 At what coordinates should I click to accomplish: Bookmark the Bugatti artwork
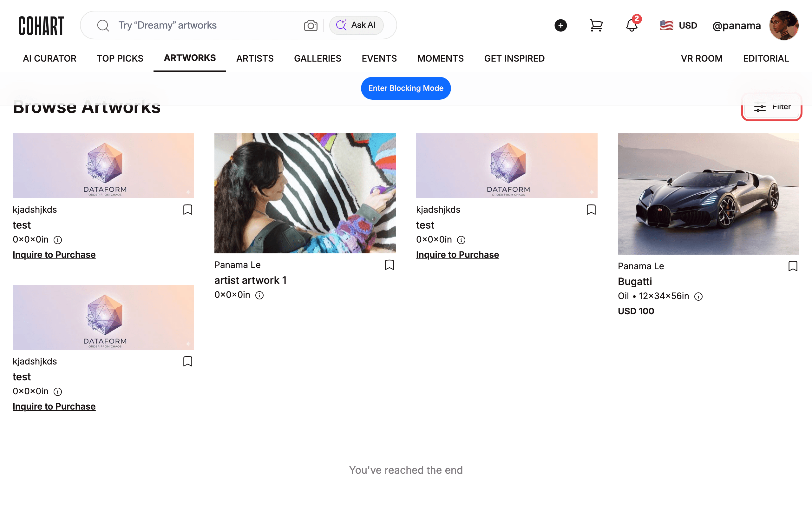pyautogui.click(x=793, y=266)
